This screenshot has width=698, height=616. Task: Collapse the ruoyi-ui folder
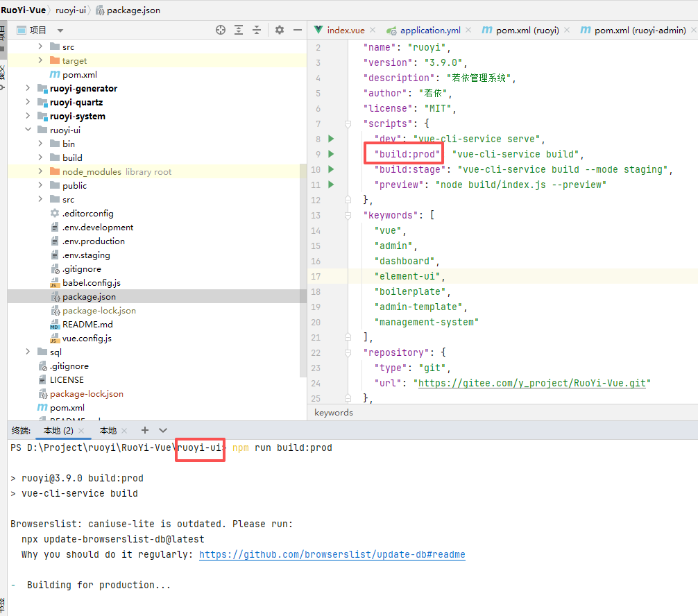click(x=28, y=130)
